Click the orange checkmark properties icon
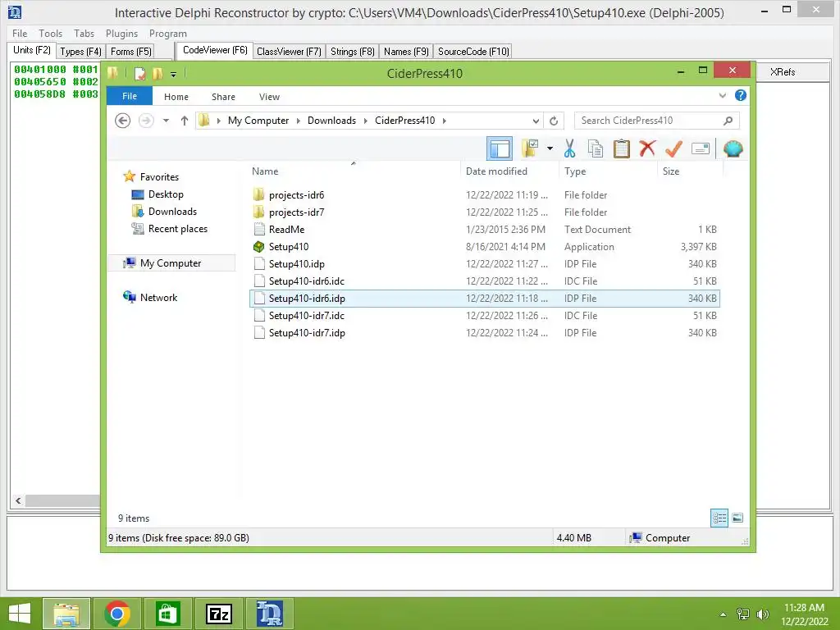This screenshot has height=630, width=840. tap(673, 149)
